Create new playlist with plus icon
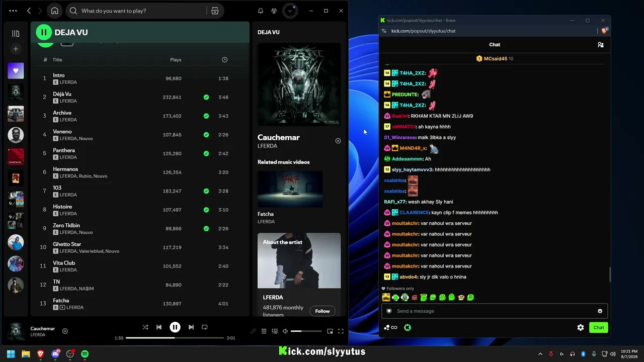The width and height of the screenshot is (644, 362). 16,49
